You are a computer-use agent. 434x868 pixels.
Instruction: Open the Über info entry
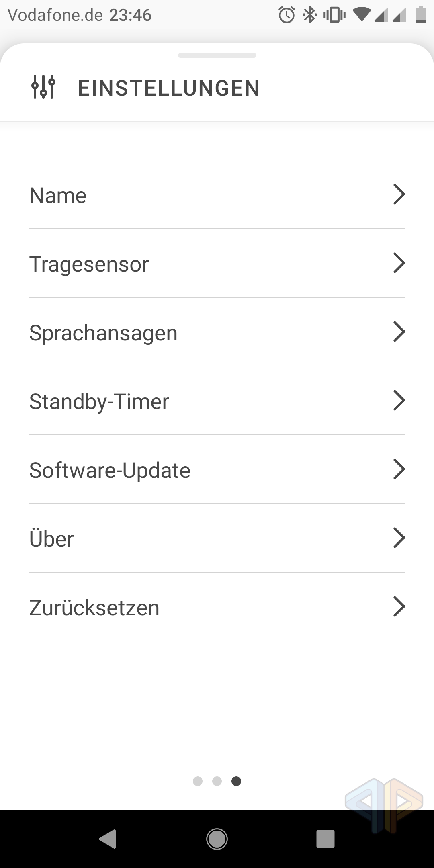click(x=52, y=539)
